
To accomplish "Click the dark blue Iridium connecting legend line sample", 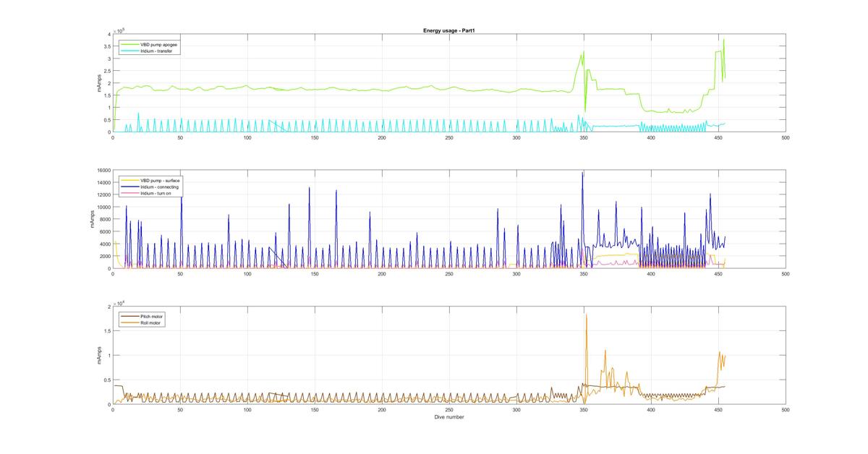I will [129, 186].
